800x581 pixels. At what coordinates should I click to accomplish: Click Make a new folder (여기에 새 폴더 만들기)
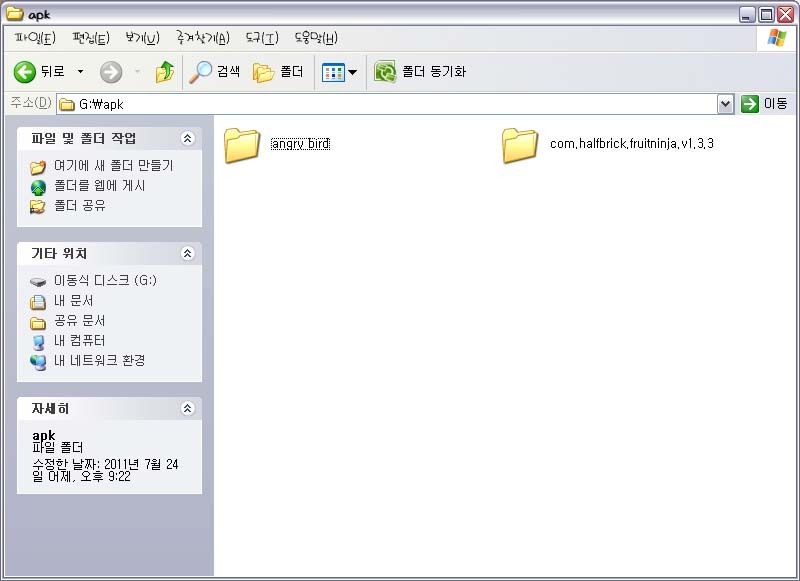point(113,165)
